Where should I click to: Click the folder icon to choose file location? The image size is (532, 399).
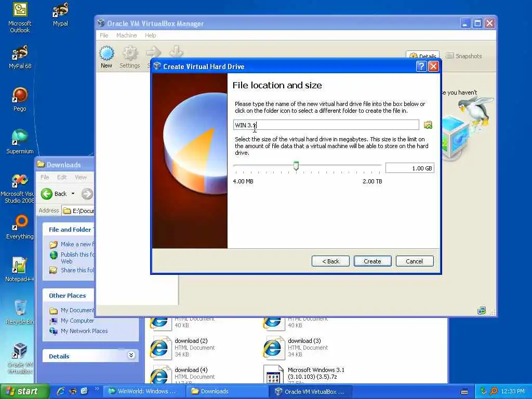tap(428, 125)
